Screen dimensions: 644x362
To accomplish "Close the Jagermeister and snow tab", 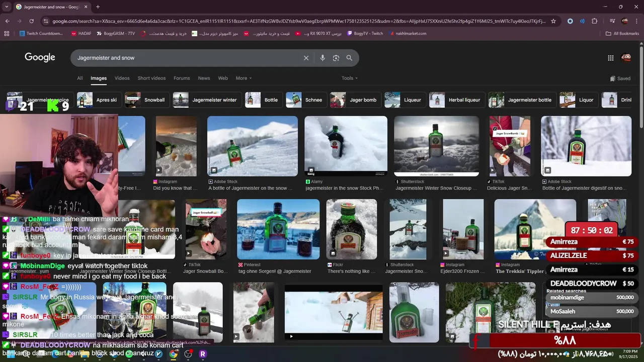I will pyautogui.click(x=86, y=7).
